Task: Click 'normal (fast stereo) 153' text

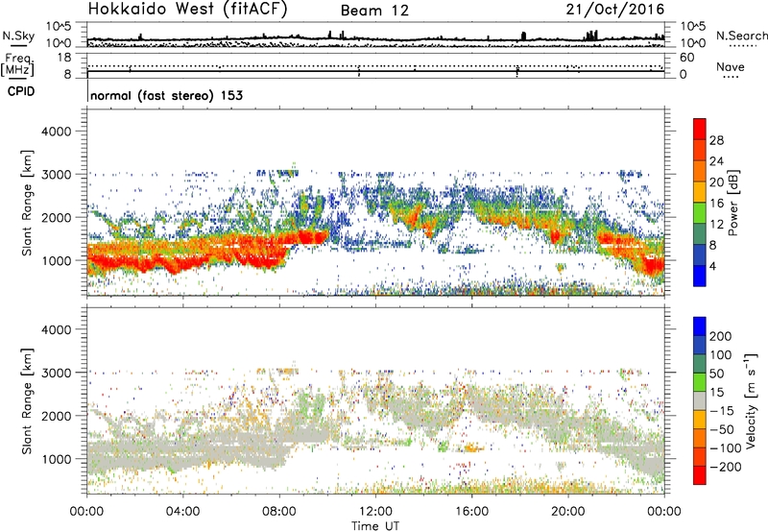Action: [x=166, y=96]
